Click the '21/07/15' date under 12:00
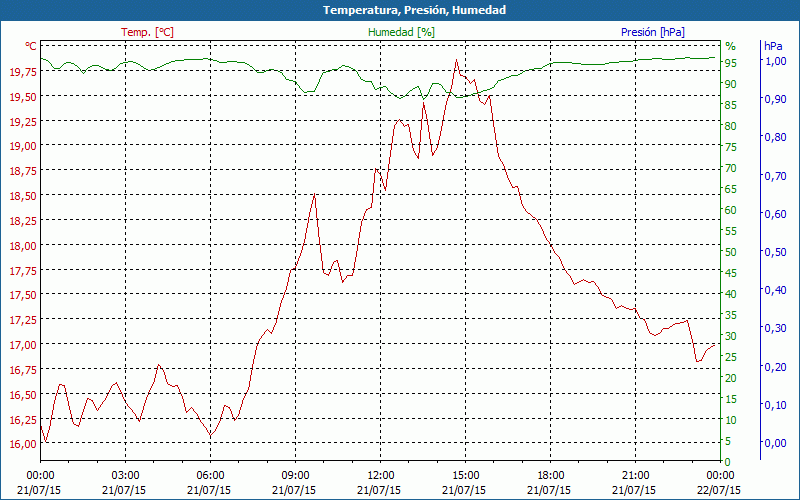This screenshot has height=500, width=800. (379, 491)
